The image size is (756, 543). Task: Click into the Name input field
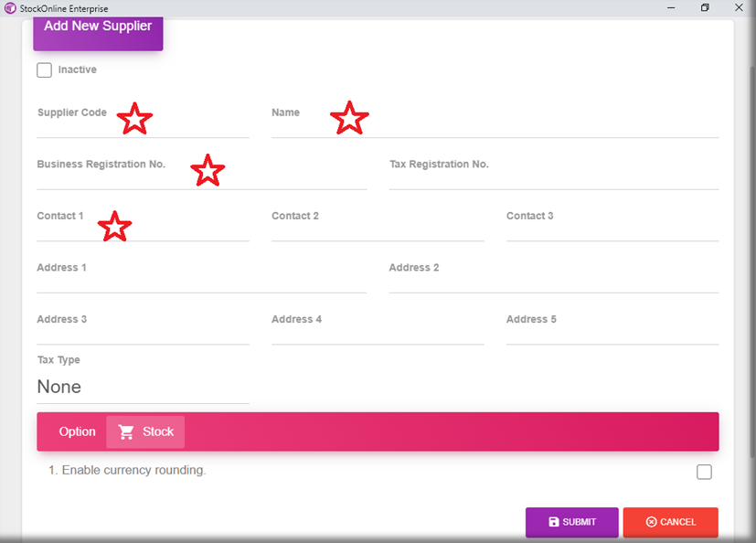[494, 127]
